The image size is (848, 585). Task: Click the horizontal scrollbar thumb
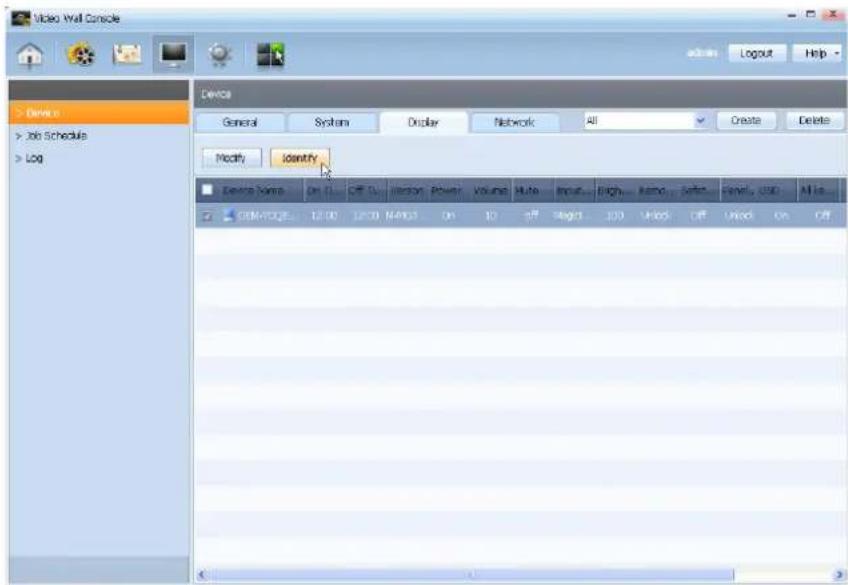click(471, 575)
